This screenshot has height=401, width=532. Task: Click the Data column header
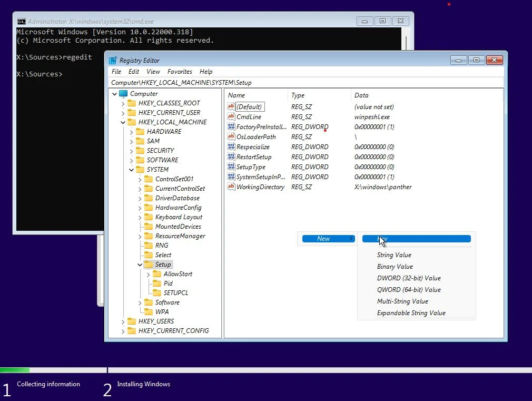(x=427, y=95)
